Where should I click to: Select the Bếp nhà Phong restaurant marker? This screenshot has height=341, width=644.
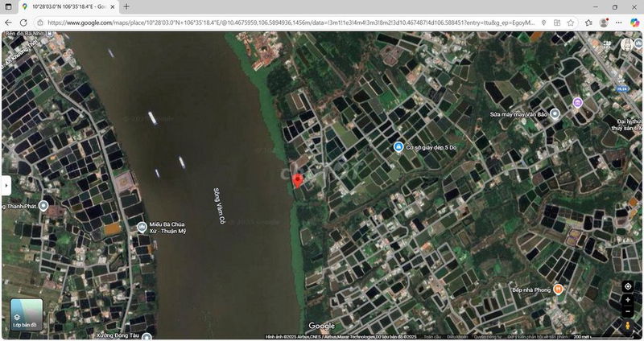point(558,290)
